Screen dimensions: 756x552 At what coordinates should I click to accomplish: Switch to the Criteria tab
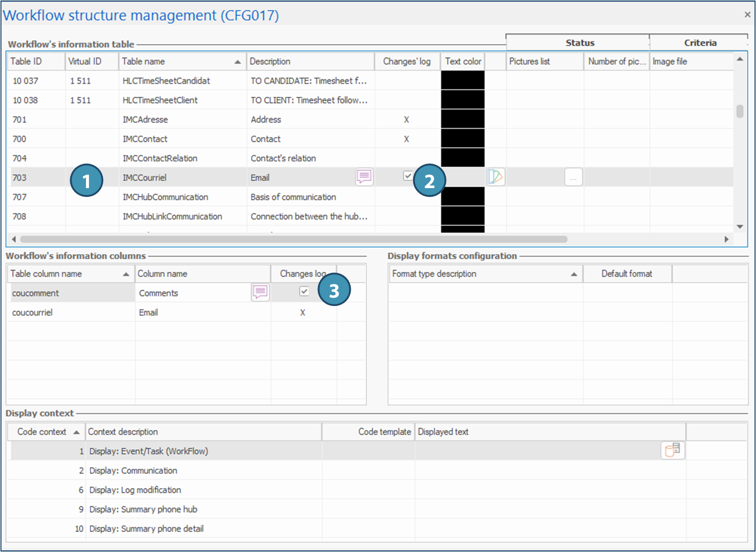(x=700, y=43)
